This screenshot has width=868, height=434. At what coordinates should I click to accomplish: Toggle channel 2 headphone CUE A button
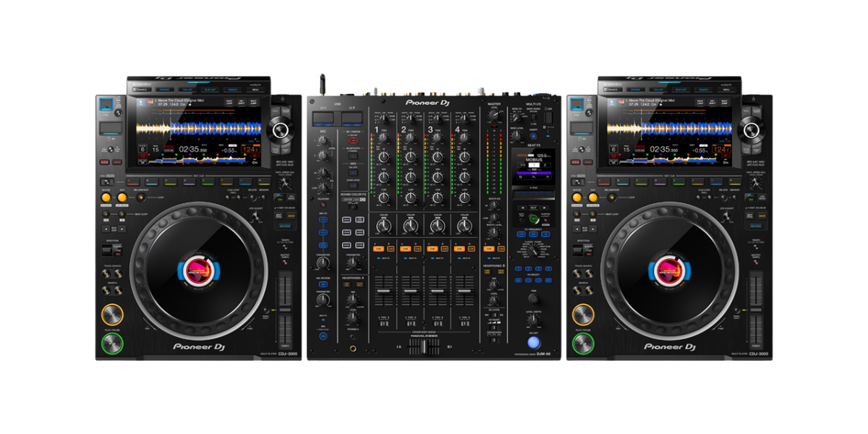(x=404, y=249)
